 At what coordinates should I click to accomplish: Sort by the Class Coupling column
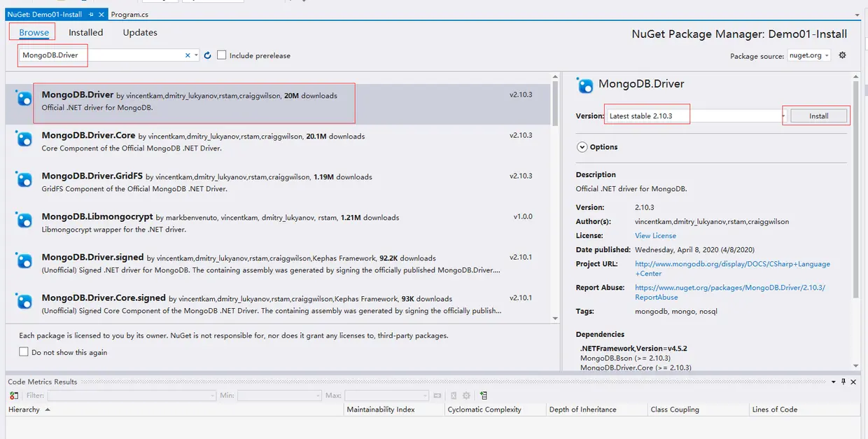pos(697,410)
